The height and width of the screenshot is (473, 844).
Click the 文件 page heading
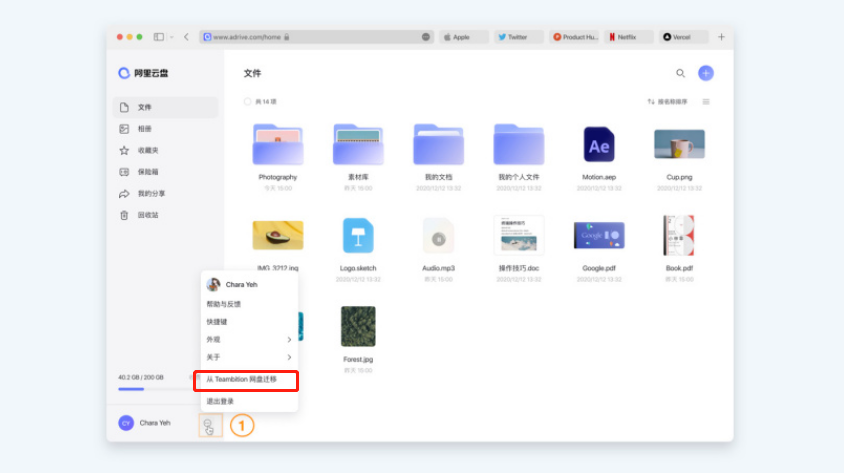pos(252,73)
